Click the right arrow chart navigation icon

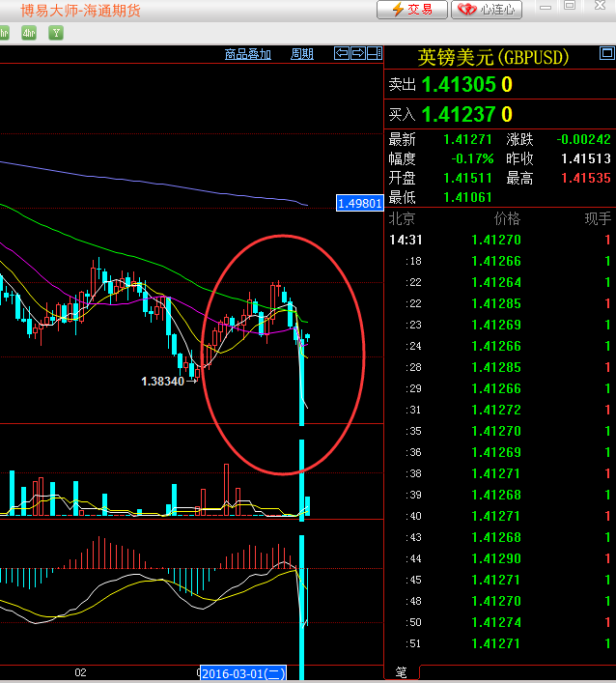pyautogui.click(x=357, y=53)
